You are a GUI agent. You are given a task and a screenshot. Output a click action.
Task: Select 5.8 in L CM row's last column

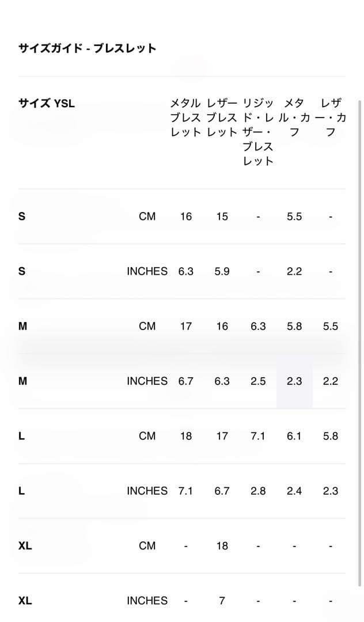pyautogui.click(x=330, y=436)
